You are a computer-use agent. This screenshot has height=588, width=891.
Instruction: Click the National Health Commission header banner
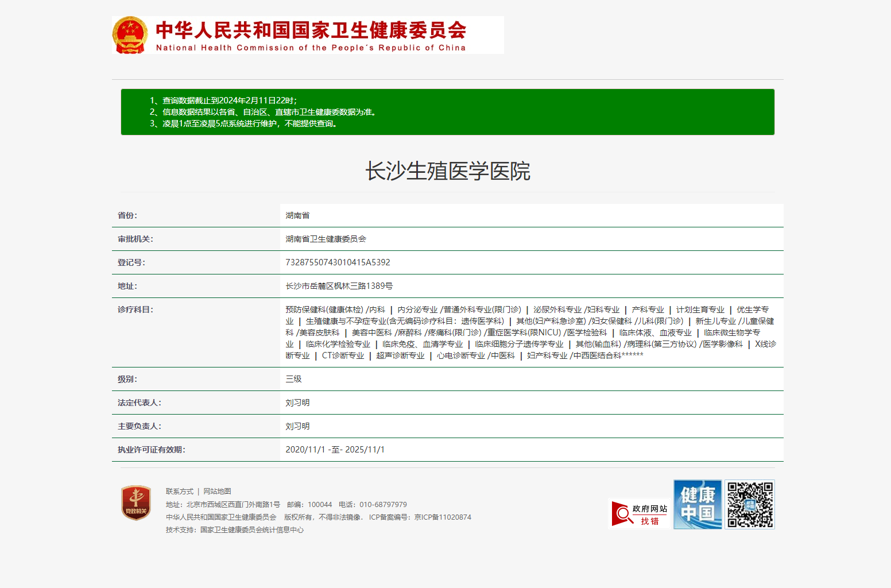click(308, 35)
